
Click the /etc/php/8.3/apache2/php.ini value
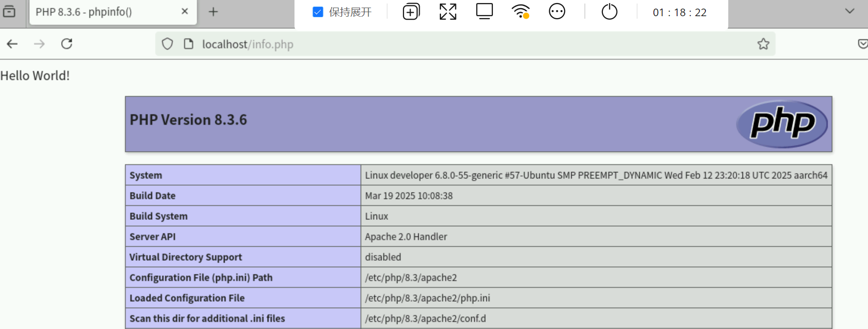click(x=428, y=298)
